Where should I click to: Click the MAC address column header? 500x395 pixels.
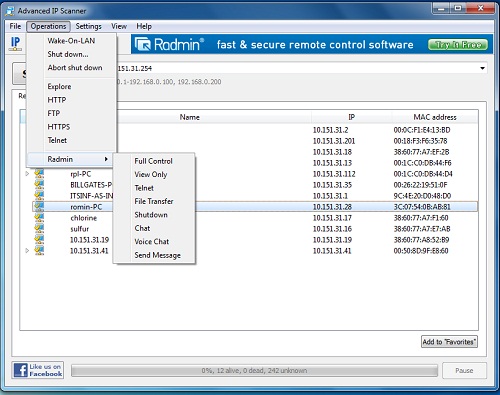pos(435,117)
